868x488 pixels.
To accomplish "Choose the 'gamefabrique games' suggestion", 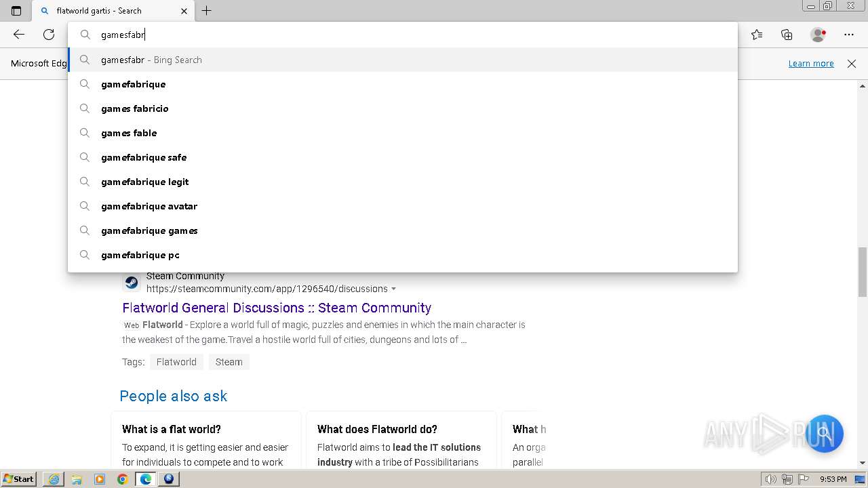I will pyautogui.click(x=403, y=230).
